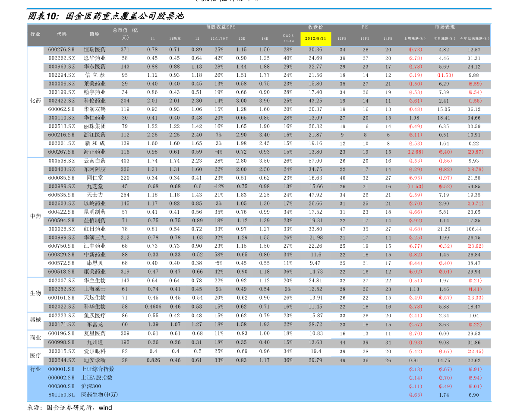
Task: Click the 中药 industry category cell
Action: [35, 216]
